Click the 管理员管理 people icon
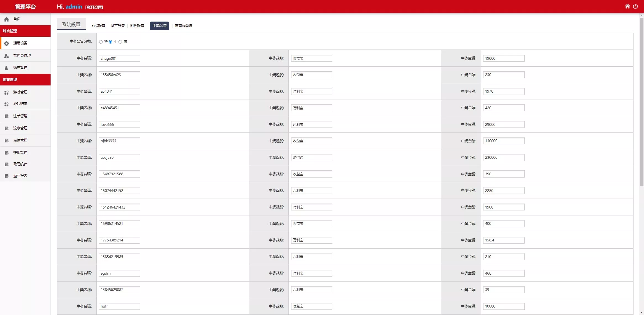Image resolution: width=644 pixels, height=315 pixels. [7, 56]
